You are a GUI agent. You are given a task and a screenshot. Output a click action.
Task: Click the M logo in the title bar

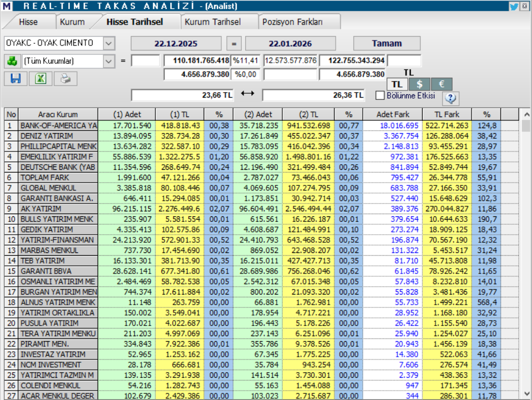(7, 6)
